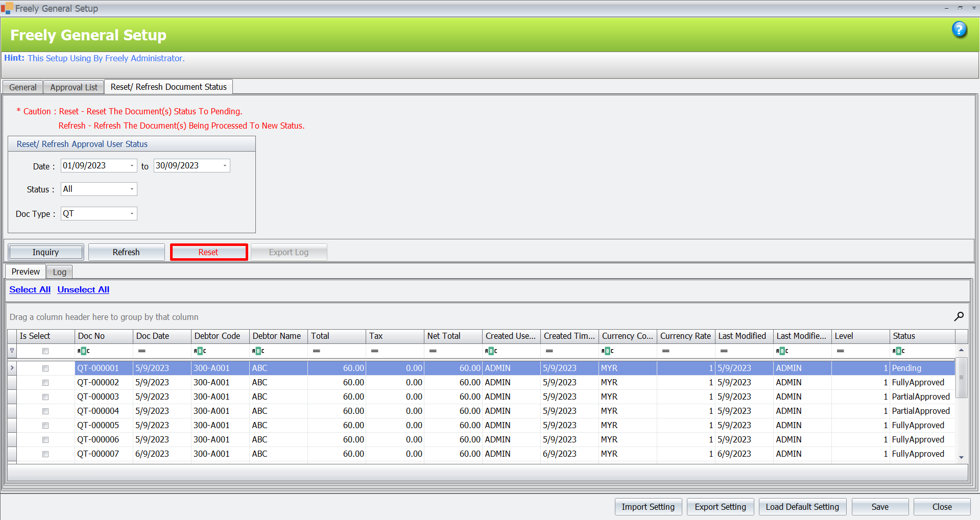Expand the Status dropdown showing All
Screen dimensions: 980x520
click(x=132, y=189)
